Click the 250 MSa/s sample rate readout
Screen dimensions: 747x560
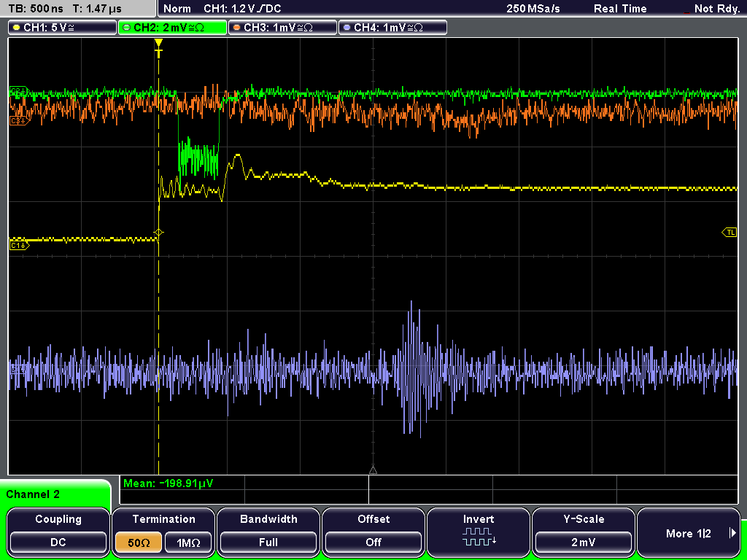point(533,9)
